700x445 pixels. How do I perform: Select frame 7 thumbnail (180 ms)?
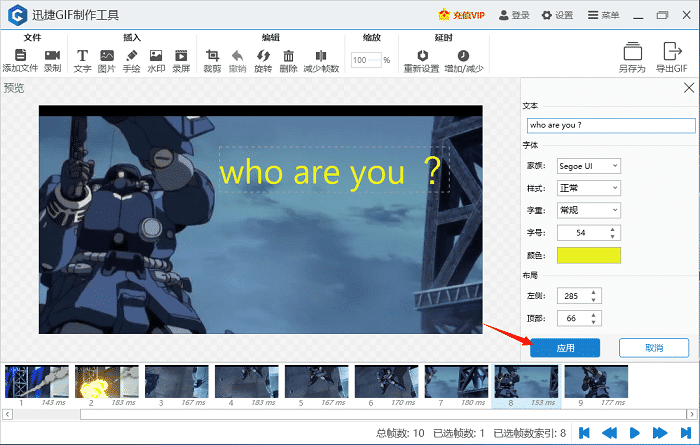coord(456,382)
